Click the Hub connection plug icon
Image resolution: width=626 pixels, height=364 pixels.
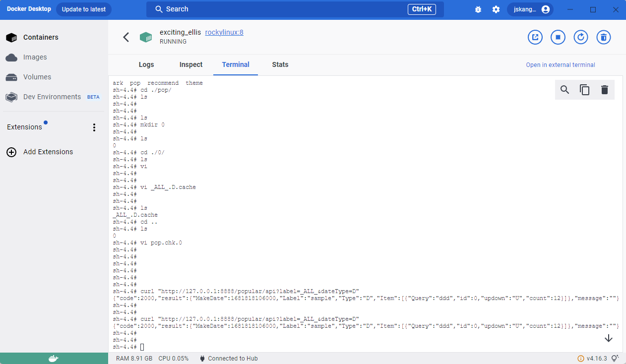(202, 359)
